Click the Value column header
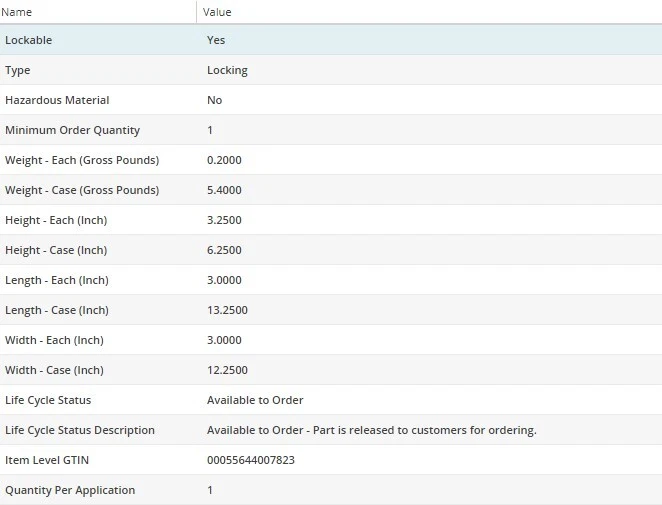 [217, 12]
